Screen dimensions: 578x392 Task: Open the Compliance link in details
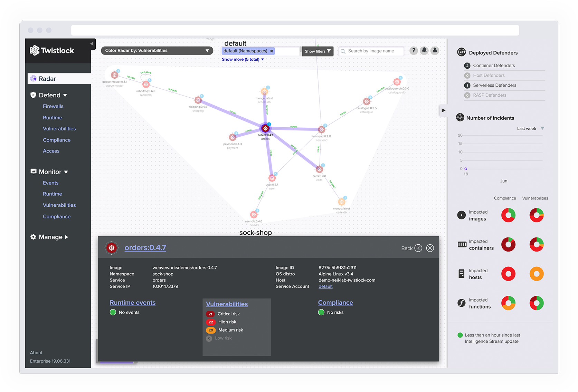click(x=335, y=303)
